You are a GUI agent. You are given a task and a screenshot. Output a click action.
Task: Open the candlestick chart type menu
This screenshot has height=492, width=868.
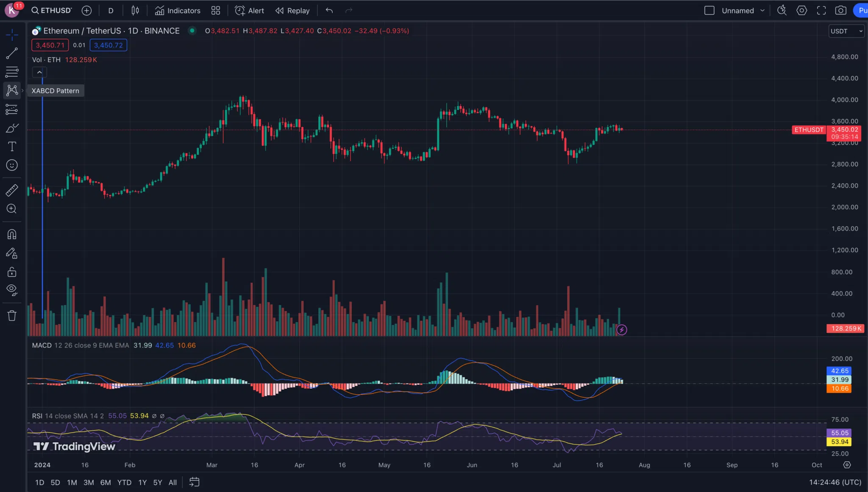pyautogui.click(x=135, y=11)
